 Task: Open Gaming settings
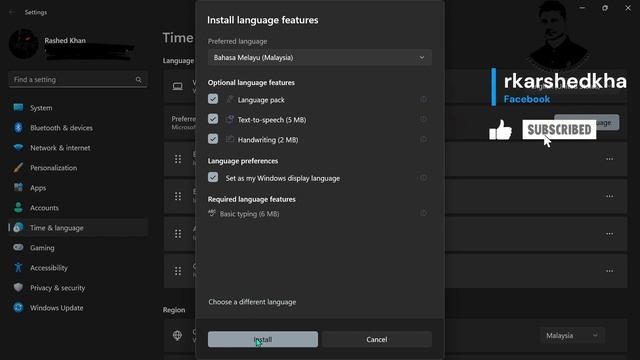coord(78,248)
